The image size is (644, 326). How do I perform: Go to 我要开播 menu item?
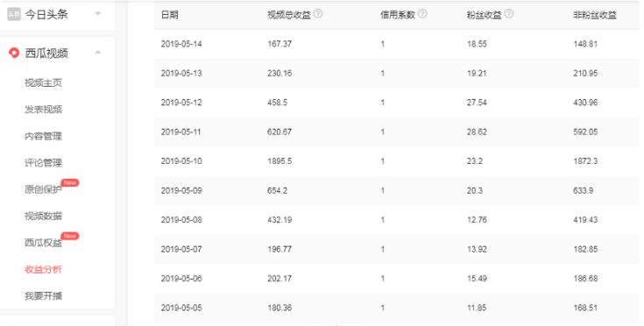point(43,296)
